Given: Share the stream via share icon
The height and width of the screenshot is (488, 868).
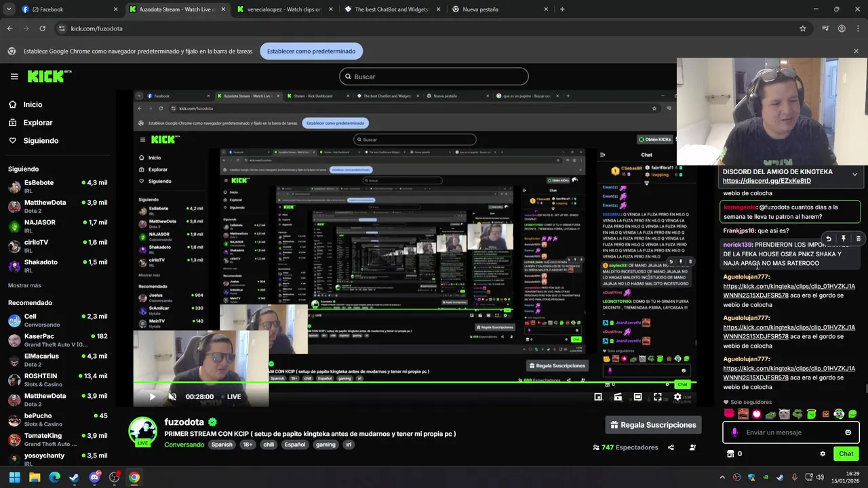Looking at the screenshot, I should point(671,447).
